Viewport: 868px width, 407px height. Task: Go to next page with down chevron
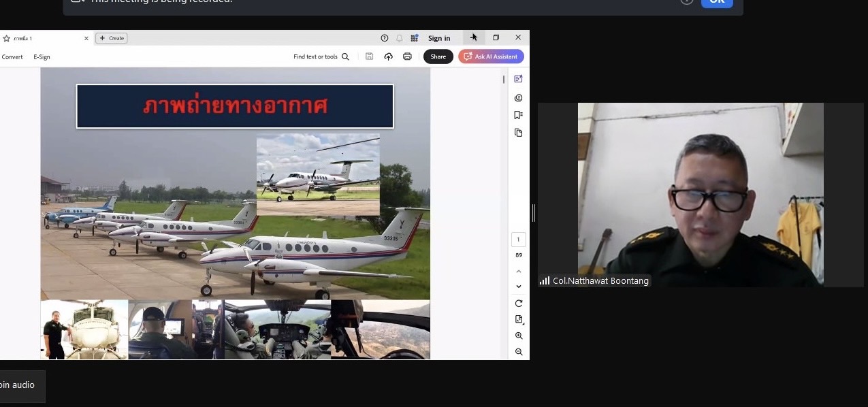[519, 287]
